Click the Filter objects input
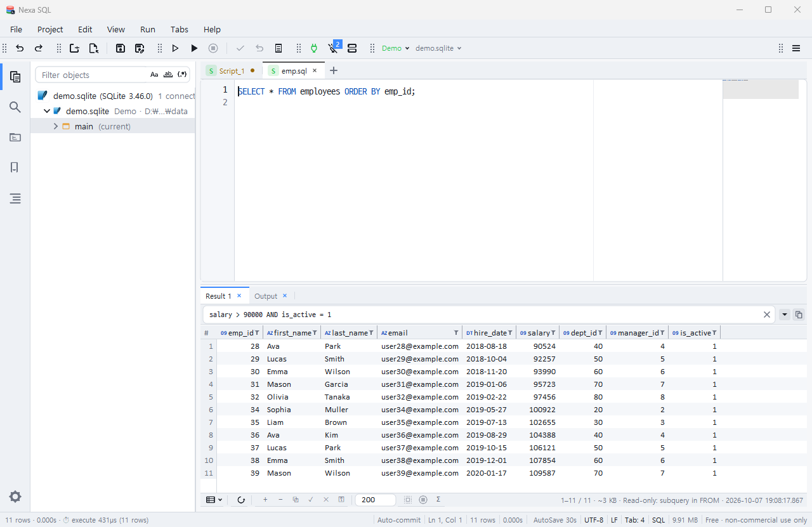Screen dimensions: 812x527 click(x=93, y=75)
